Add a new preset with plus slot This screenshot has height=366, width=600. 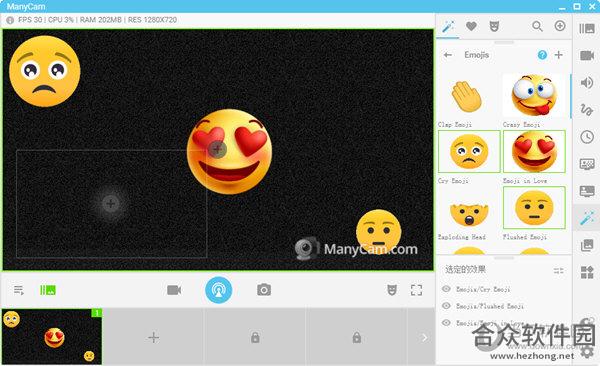click(153, 337)
